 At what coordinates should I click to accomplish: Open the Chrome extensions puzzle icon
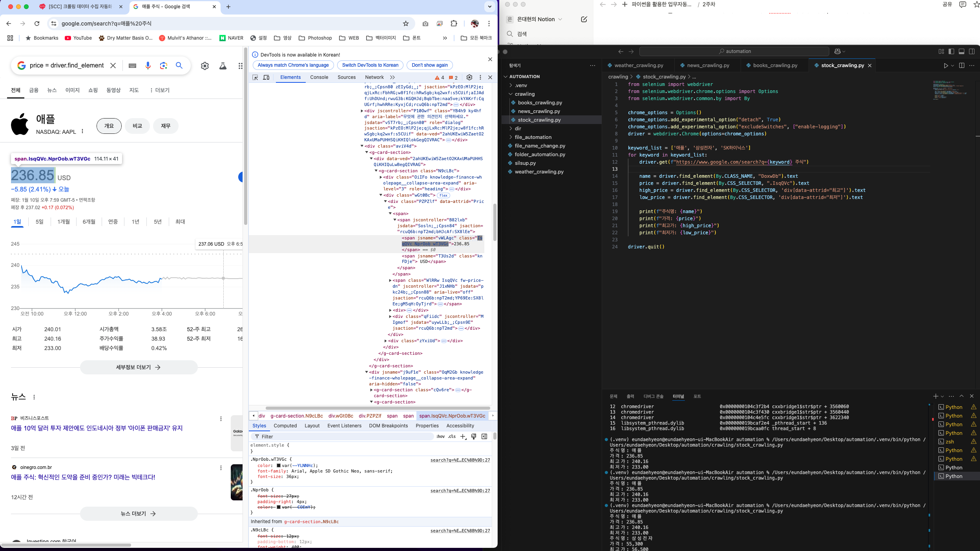(x=454, y=24)
